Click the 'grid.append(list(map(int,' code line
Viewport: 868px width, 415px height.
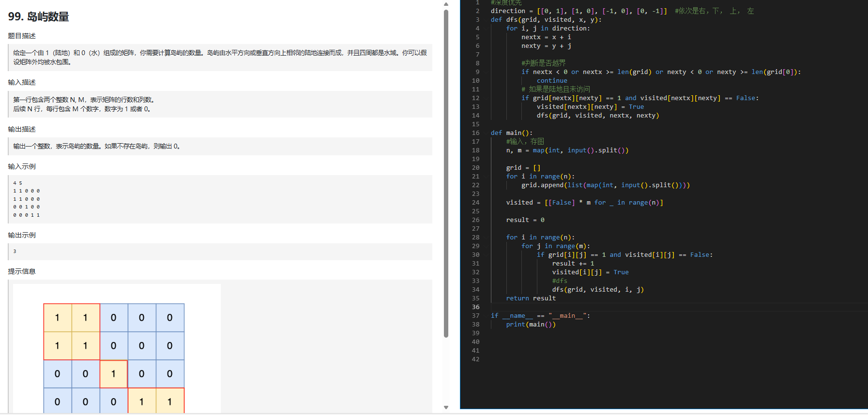606,185
